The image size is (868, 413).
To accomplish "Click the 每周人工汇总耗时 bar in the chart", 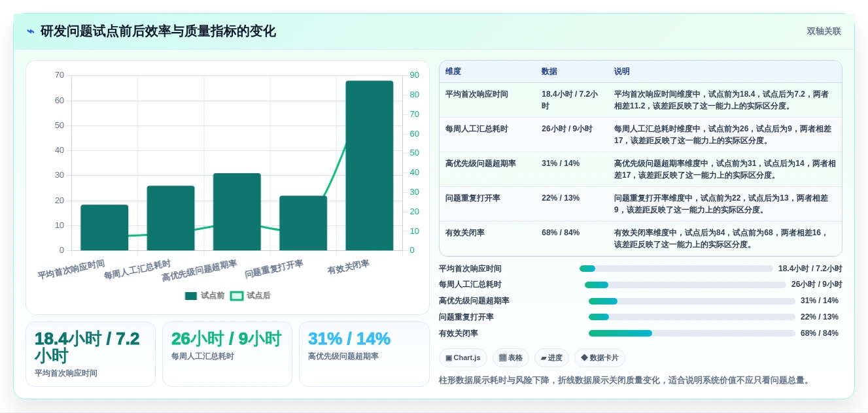I will (171, 218).
